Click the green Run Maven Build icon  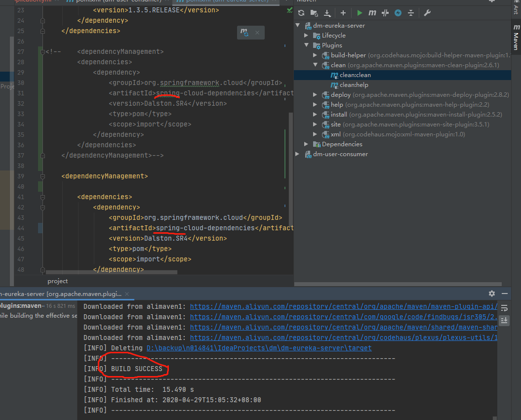pyautogui.click(x=360, y=13)
